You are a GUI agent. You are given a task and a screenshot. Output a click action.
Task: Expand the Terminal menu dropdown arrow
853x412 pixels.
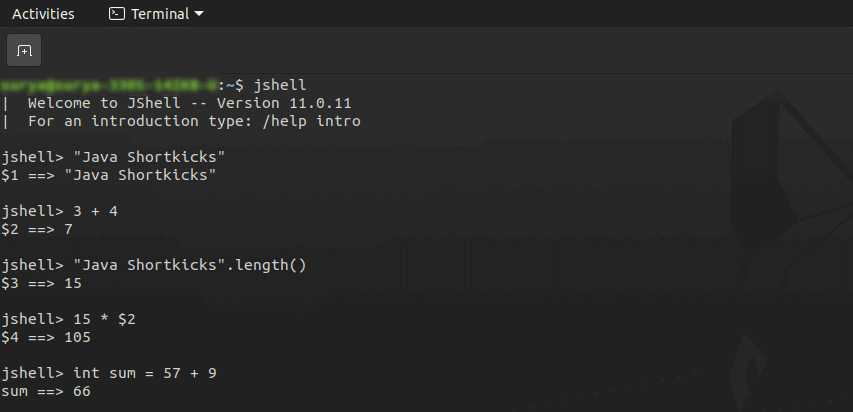(x=199, y=14)
